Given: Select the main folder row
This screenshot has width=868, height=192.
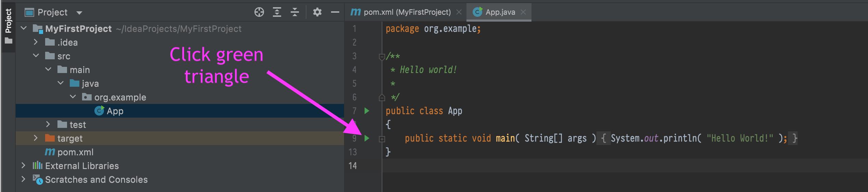Looking at the screenshot, I should click(180, 70).
